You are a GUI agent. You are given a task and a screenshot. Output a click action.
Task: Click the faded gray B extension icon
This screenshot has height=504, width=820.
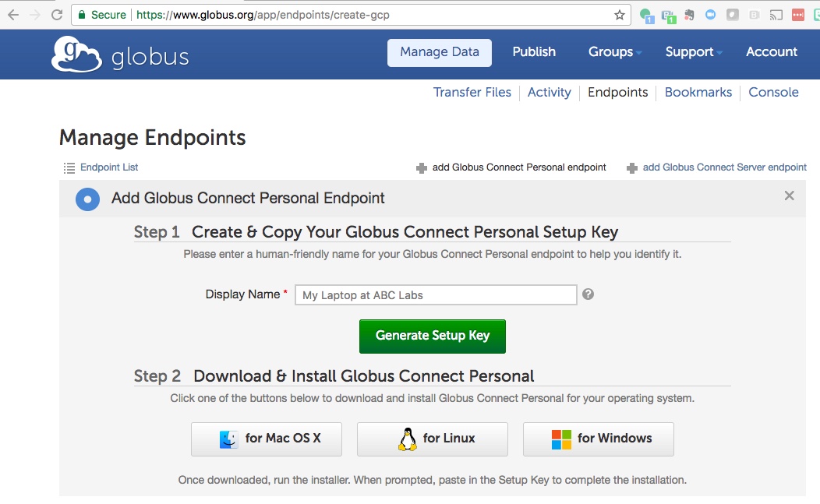tap(754, 15)
